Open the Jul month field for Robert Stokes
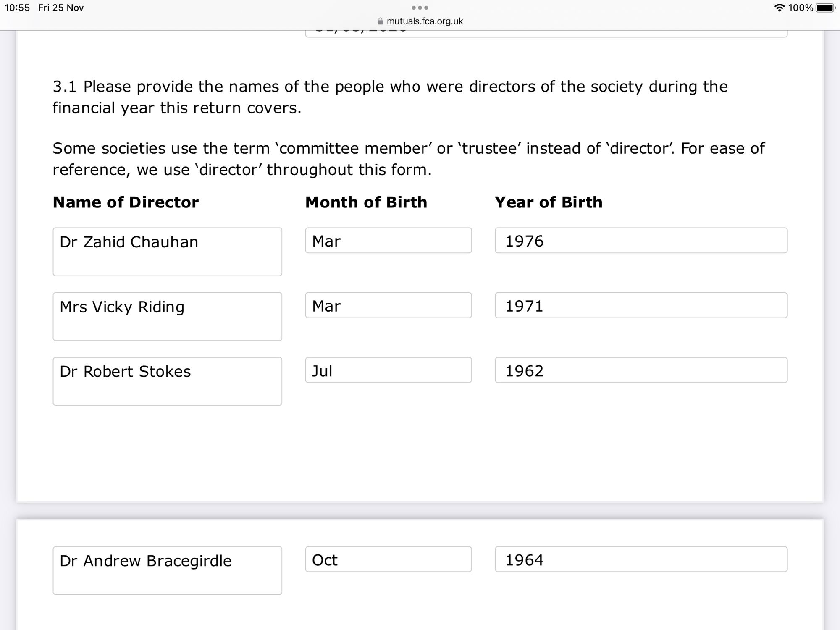The width and height of the screenshot is (840, 630). (388, 370)
